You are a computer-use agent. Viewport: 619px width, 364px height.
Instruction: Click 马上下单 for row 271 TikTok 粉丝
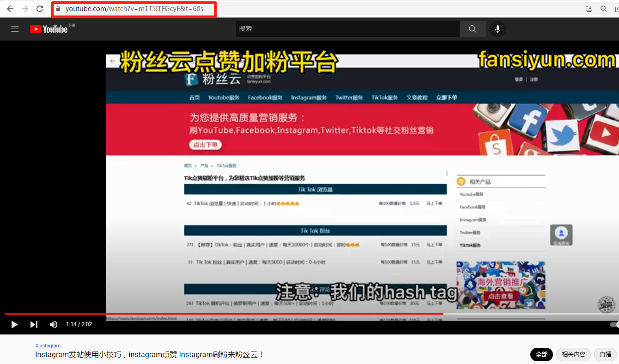click(x=434, y=245)
